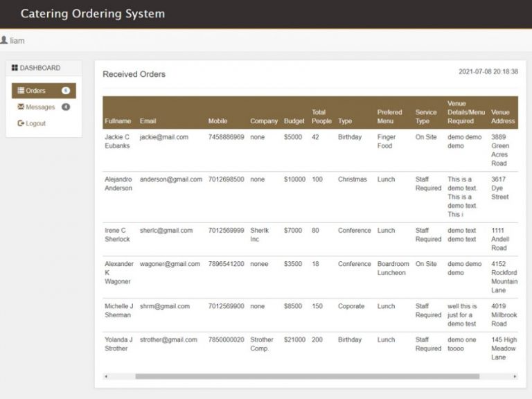Click the Logout arrow icon

[x=21, y=123]
